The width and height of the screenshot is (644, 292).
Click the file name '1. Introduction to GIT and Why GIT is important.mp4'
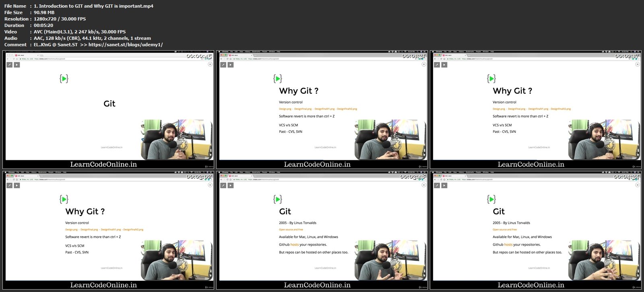(93, 6)
